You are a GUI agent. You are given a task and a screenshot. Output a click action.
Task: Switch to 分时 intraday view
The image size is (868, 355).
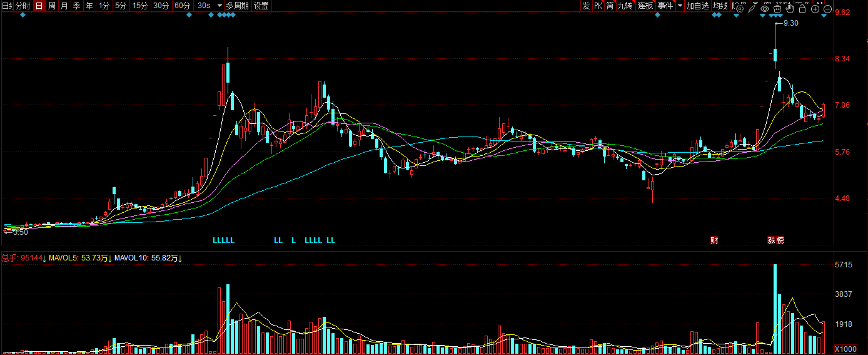[x=22, y=6]
